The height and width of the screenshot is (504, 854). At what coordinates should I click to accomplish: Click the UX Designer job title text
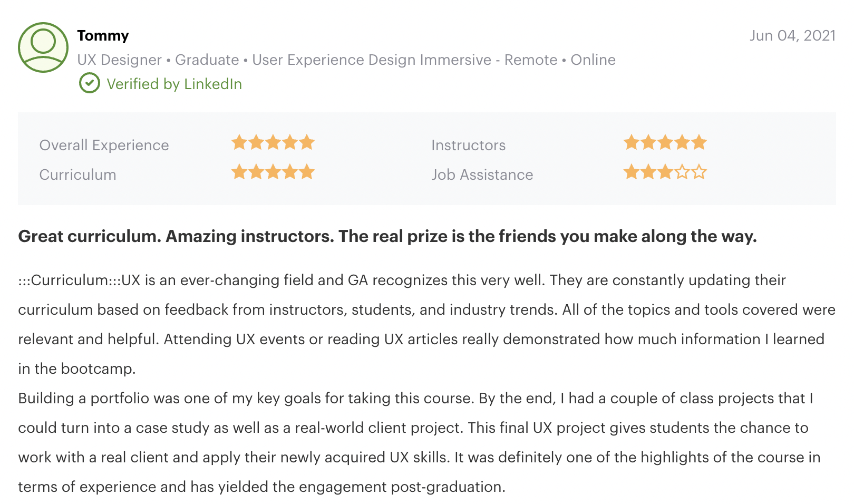120,60
